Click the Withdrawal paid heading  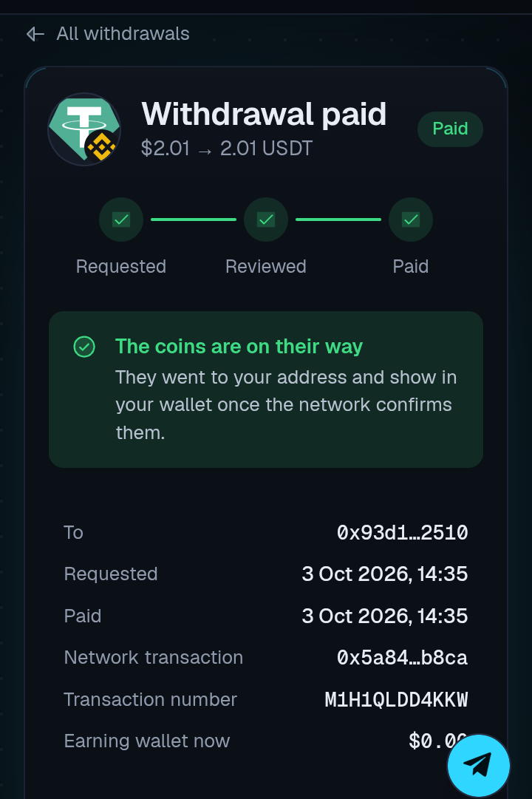tap(264, 114)
